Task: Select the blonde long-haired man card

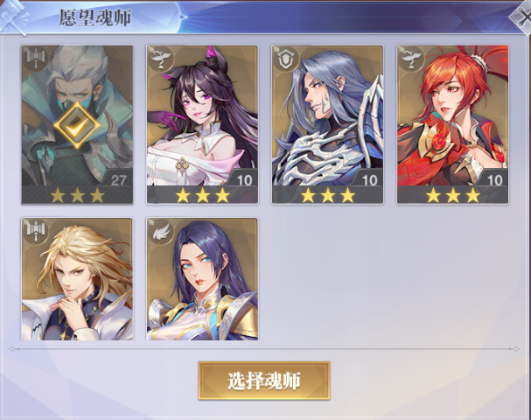Action: coord(77,279)
